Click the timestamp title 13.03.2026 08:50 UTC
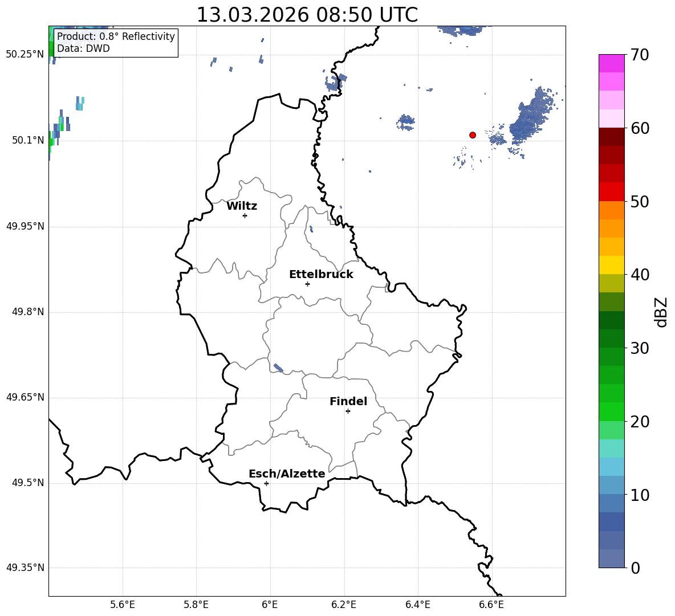This screenshot has height=616, width=675. point(307,15)
